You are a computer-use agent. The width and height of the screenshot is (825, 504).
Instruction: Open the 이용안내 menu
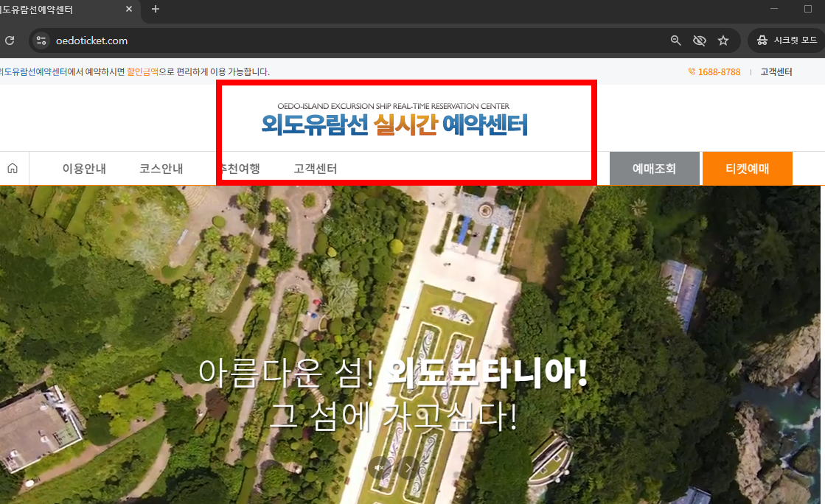tap(83, 168)
